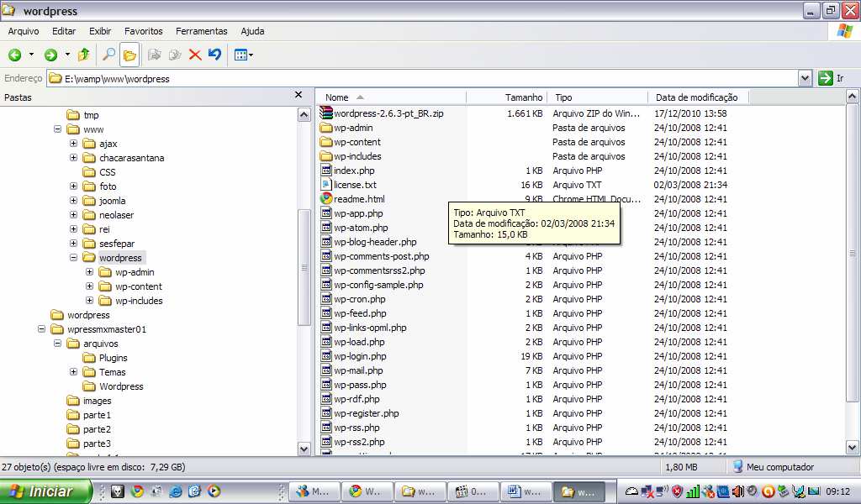Open the Views mode dropdown

[x=243, y=55]
